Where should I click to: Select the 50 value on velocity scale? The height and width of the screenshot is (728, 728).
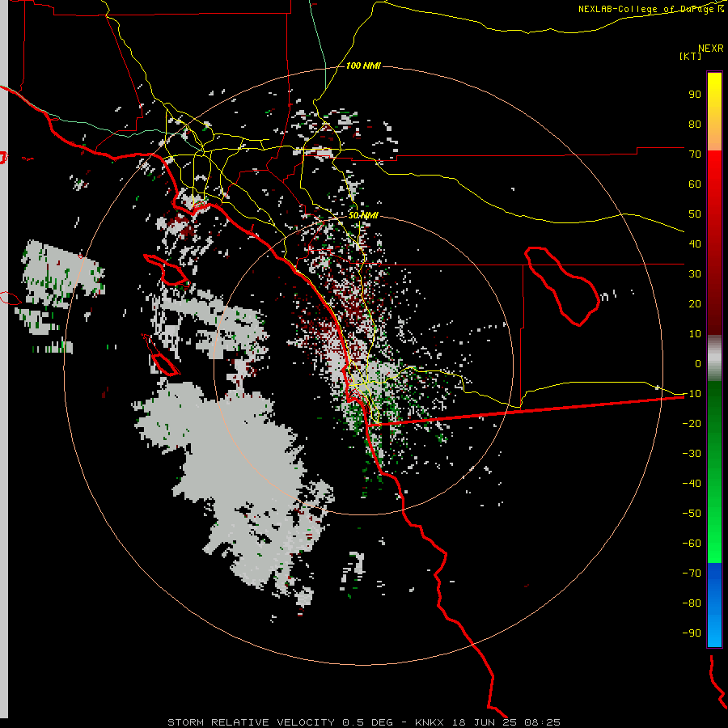[x=695, y=214]
